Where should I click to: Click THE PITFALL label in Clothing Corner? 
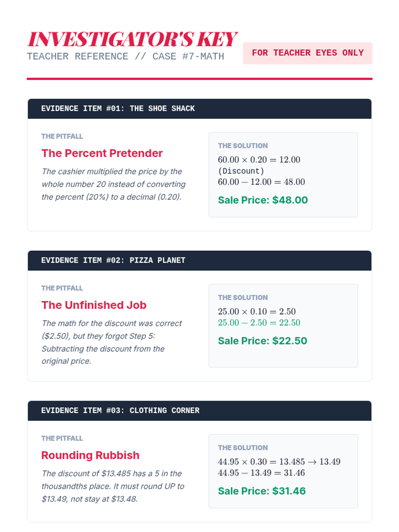click(62, 438)
